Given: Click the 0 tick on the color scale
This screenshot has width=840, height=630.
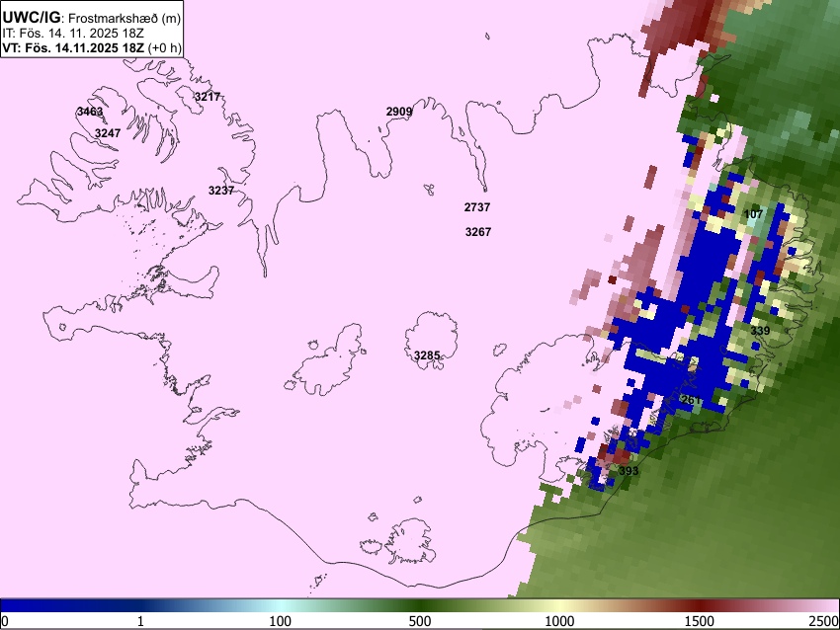Looking at the screenshot, I should coord(5,621).
